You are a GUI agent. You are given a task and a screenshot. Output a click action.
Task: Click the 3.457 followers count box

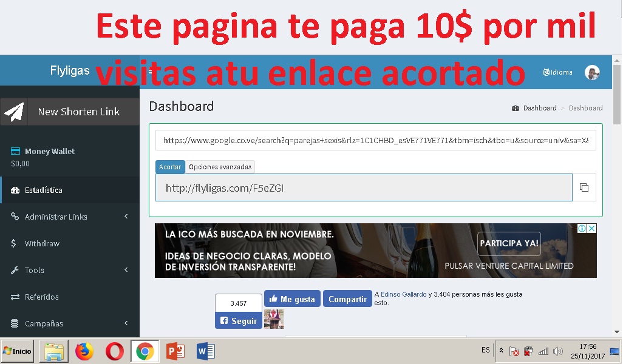(x=239, y=303)
